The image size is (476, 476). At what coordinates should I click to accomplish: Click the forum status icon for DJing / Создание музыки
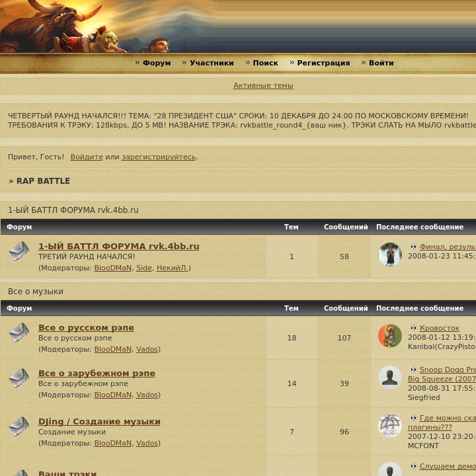pyautogui.click(x=19, y=426)
